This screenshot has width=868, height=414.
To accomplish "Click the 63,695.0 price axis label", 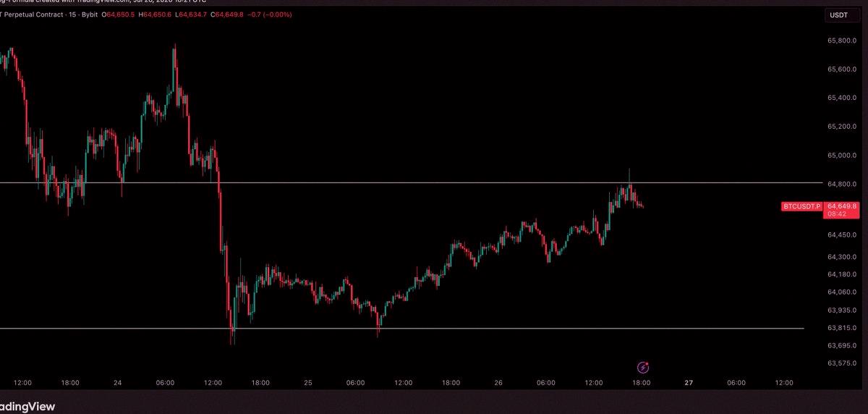I will pos(841,345).
